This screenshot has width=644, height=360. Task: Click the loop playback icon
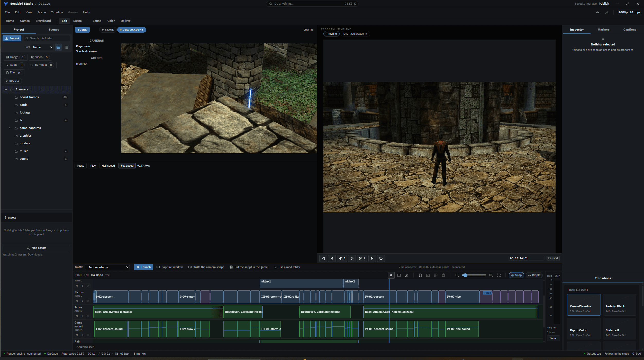coord(381,258)
